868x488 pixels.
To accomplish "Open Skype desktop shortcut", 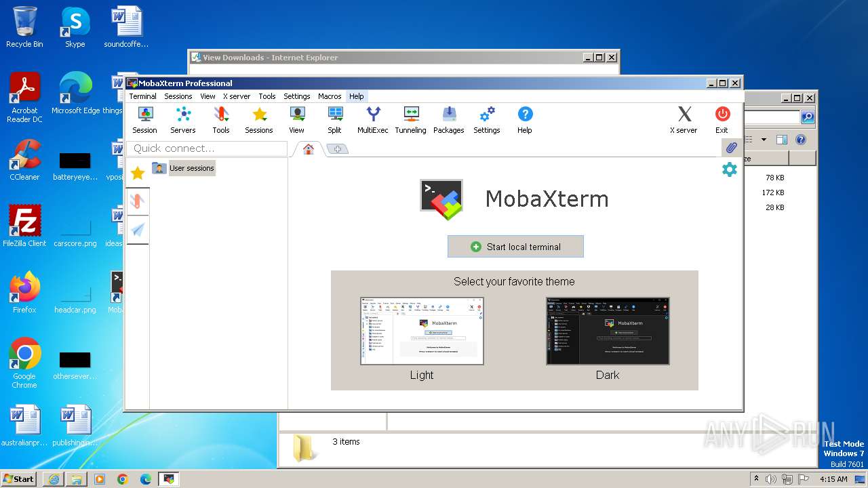I will click(75, 27).
